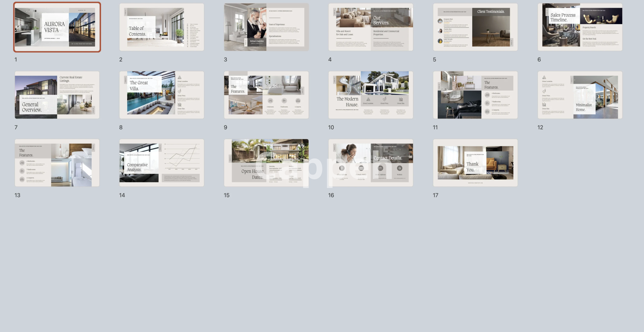Open the Comparative Analysis chart slide
644x332 pixels.
click(x=162, y=163)
